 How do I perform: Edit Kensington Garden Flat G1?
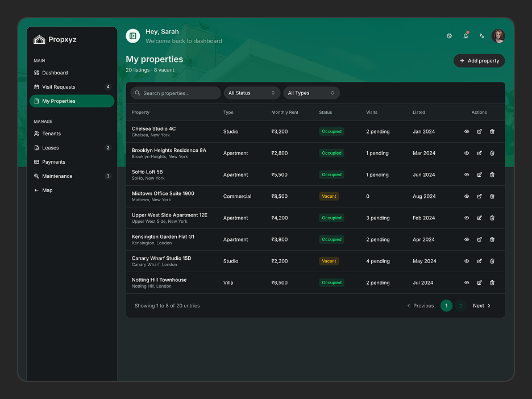pyautogui.click(x=479, y=239)
